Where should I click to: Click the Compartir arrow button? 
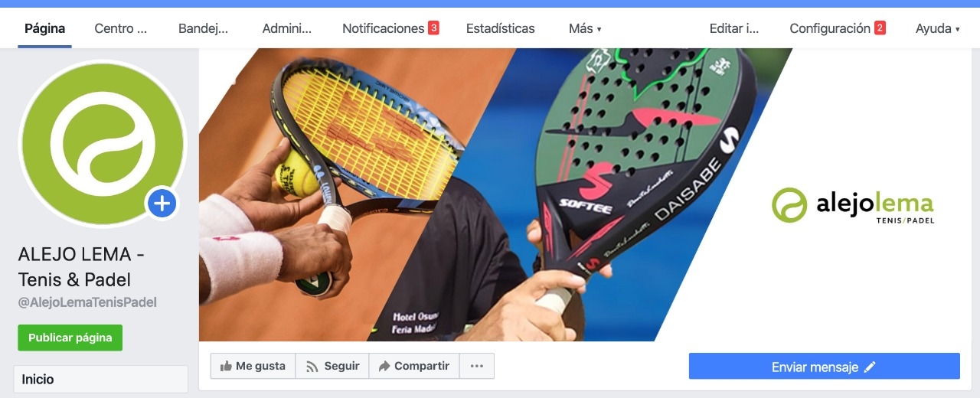pos(414,366)
